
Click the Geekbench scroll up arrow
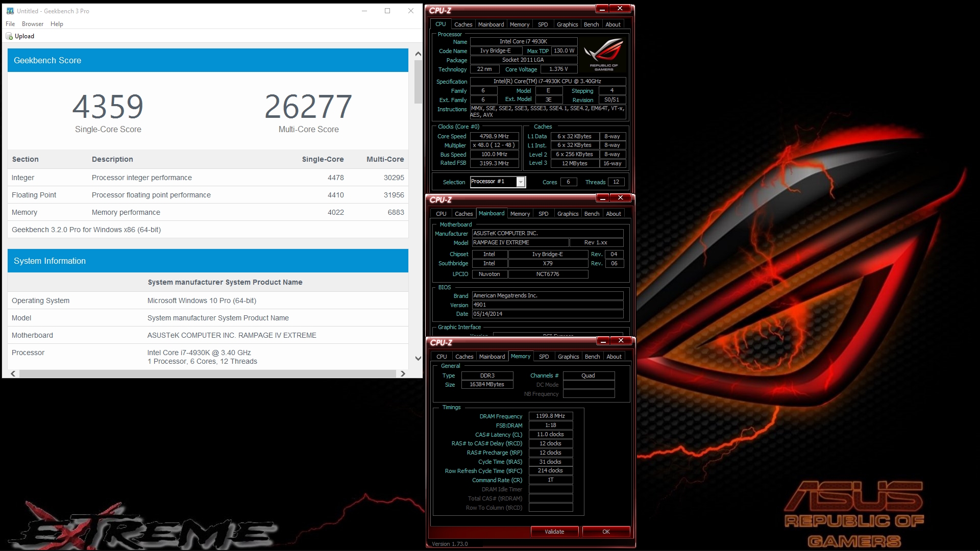[418, 54]
